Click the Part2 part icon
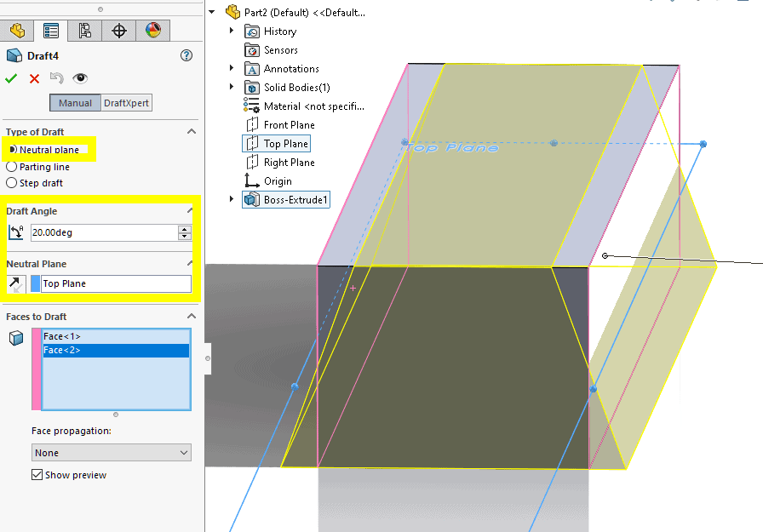 pos(233,12)
